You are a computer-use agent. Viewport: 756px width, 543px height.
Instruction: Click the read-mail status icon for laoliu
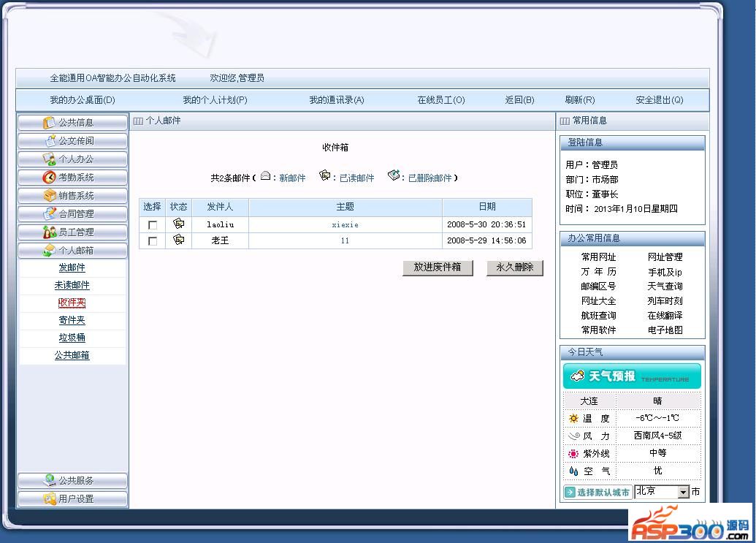(x=178, y=224)
